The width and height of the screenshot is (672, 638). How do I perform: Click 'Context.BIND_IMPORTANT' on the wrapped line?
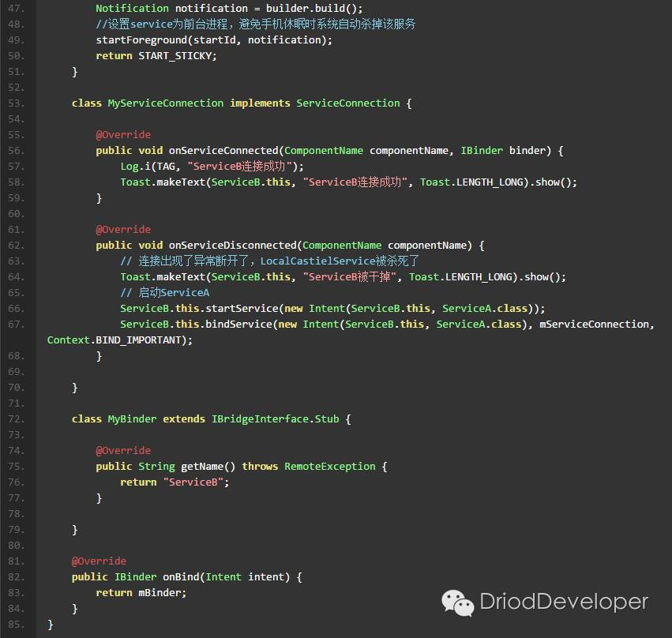coord(114,340)
